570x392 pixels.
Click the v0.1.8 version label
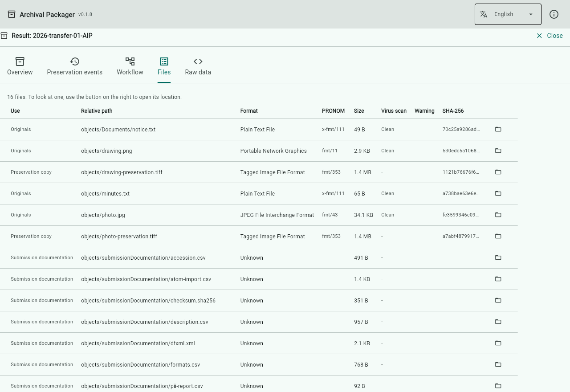(85, 14)
